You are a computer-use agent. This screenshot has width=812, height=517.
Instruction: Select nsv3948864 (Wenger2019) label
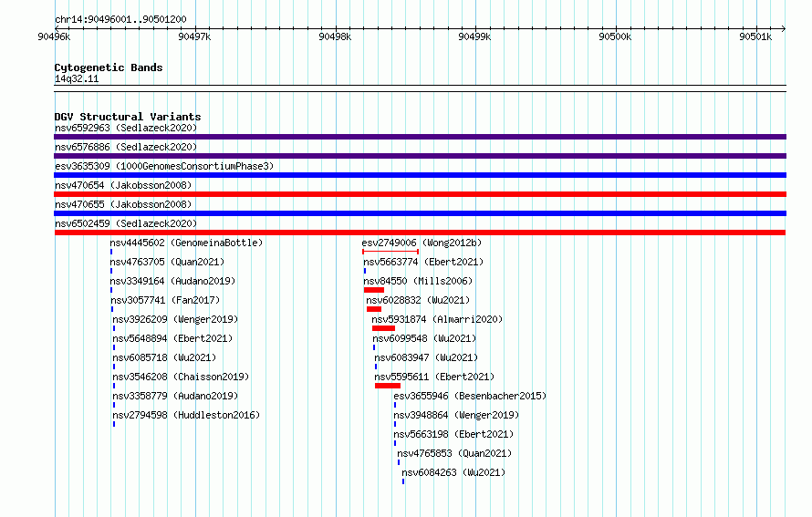click(x=456, y=415)
